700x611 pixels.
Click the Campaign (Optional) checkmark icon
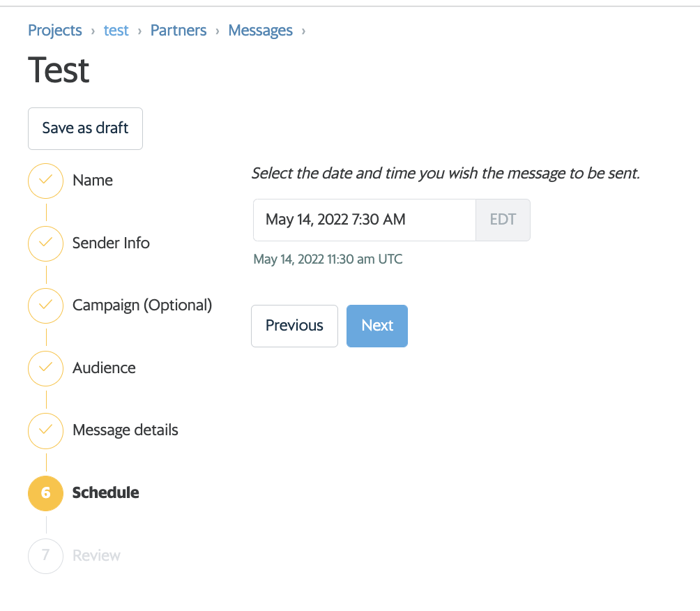(45, 306)
